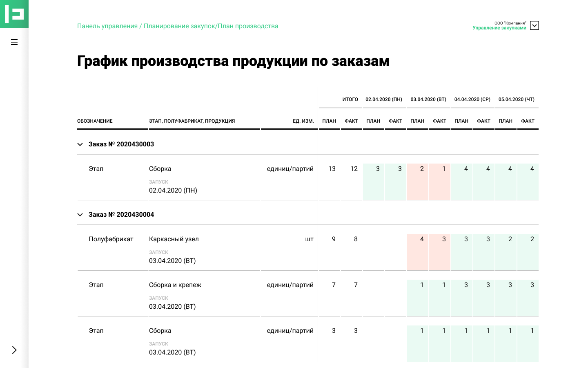The image size is (588, 368).
Task: Click total plan value 9 for Каркасный узел
Action: pyautogui.click(x=334, y=239)
